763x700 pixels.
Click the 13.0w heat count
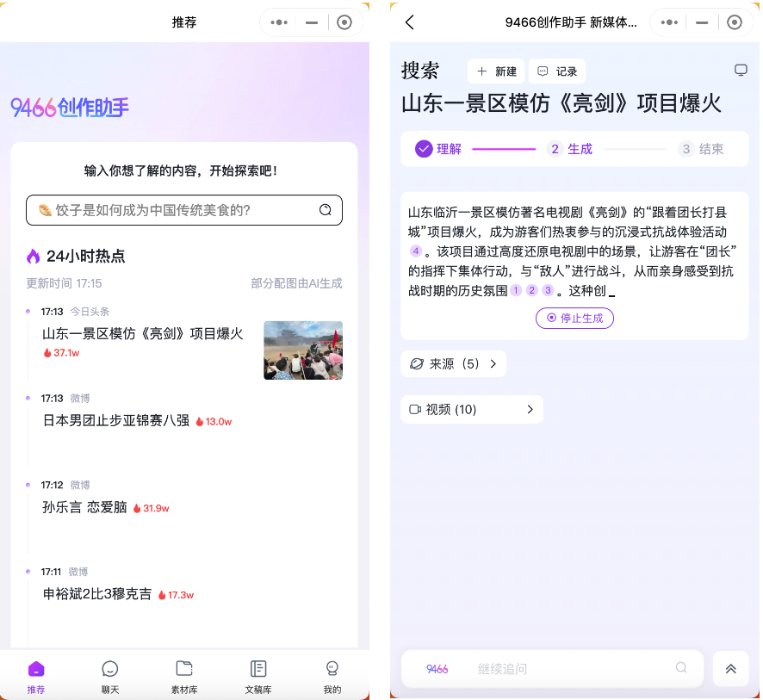click(214, 421)
